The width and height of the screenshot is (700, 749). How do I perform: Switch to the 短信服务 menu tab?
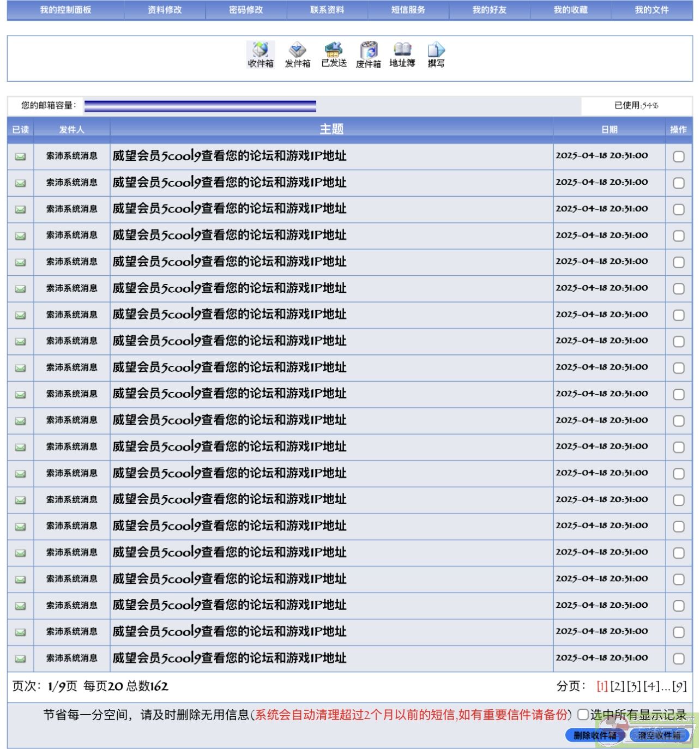coord(408,10)
